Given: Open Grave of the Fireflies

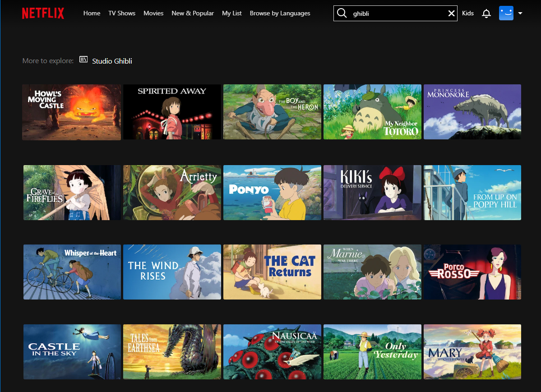Looking at the screenshot, I should coord(72,193).
